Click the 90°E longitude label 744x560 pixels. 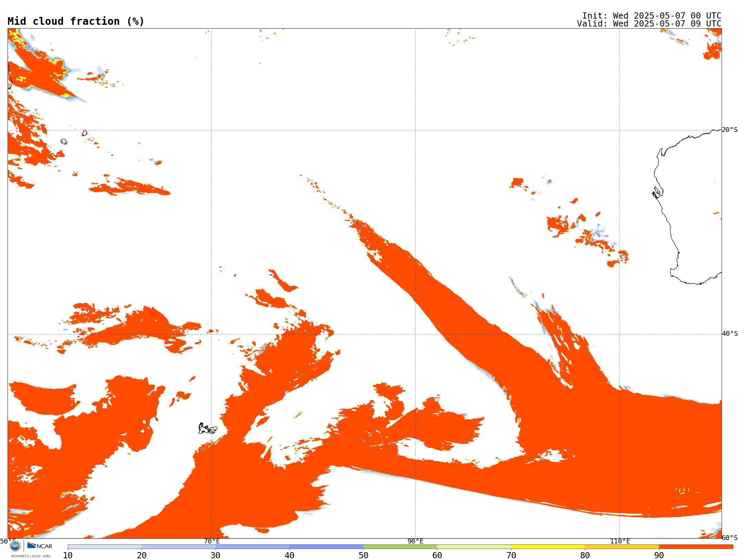(x=415, y=541)
